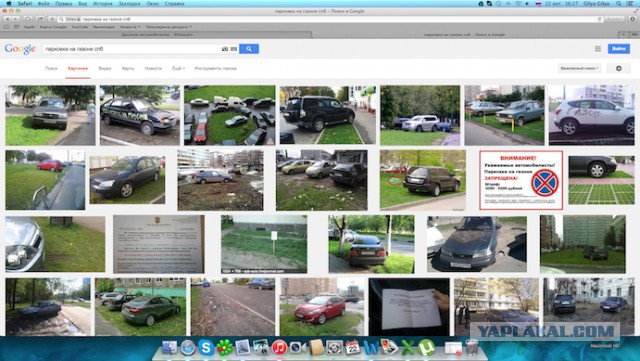
Task: Open the Википедия bookmark
Action: point(104,27)
